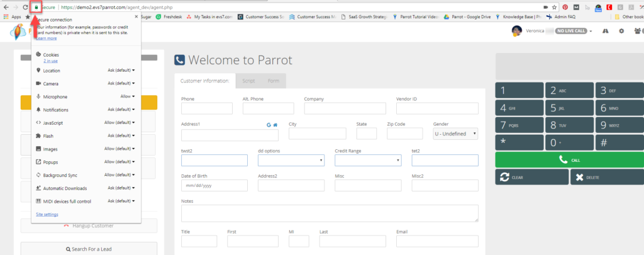This screenshot has height=255, width=644.
Task: Open the Admin FAQ bookmark
Action: coord(561,17)
